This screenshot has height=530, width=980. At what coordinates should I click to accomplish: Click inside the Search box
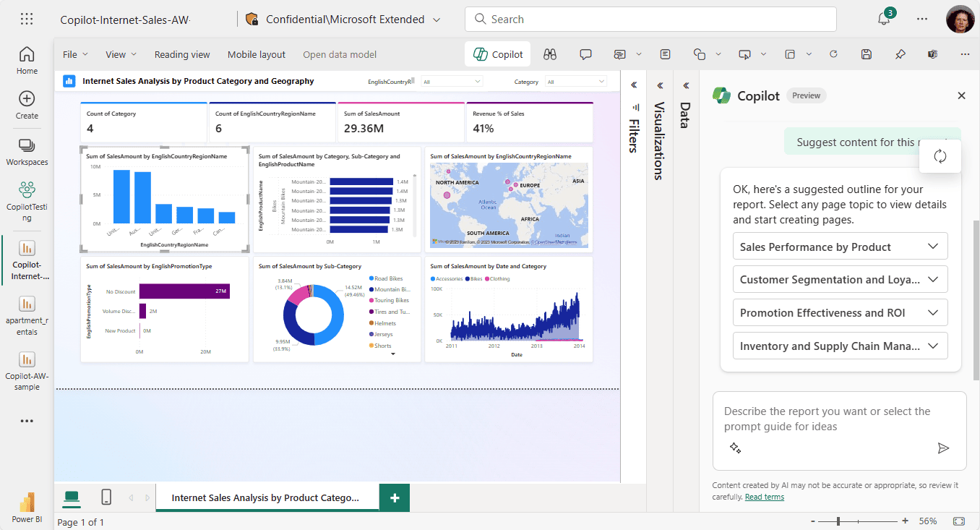649,19
